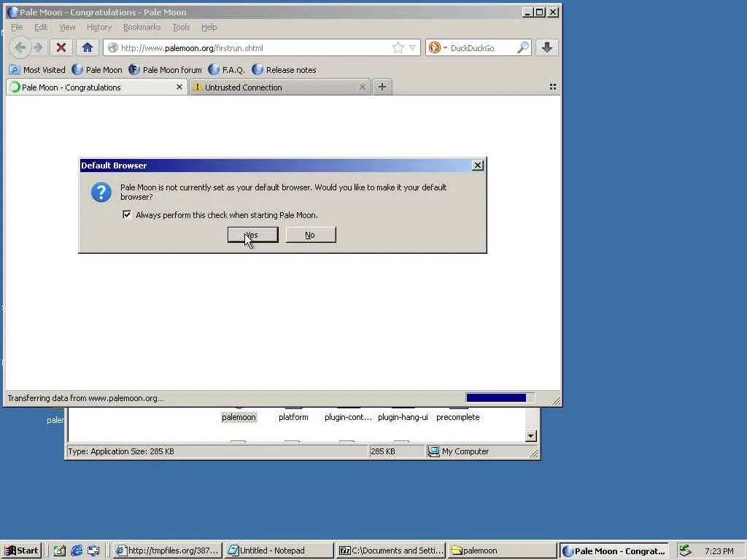Toggle Always perform this check checkbox
This screenshot has width=747, height=560.
[x=127, y=215]
